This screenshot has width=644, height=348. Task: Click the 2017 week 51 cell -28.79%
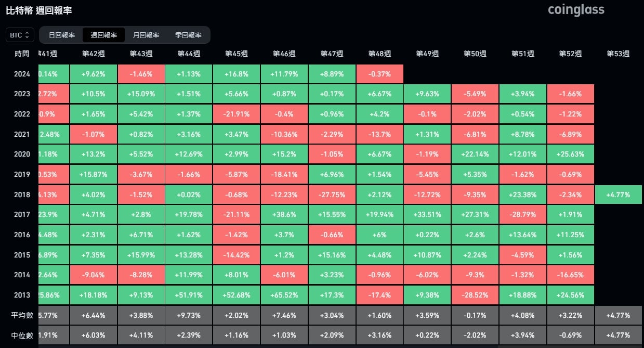[522, 215]
